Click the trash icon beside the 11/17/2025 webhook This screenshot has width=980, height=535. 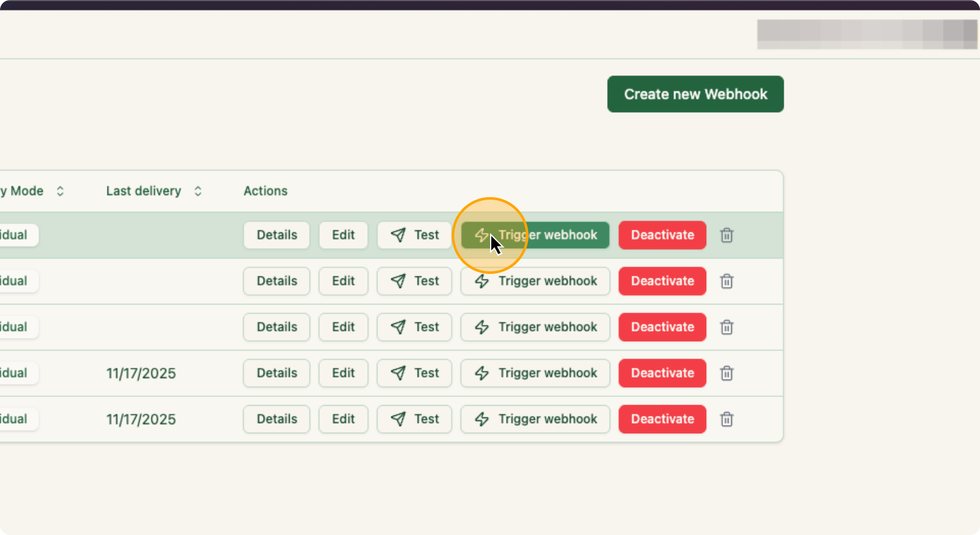click(x=727, y=373)
